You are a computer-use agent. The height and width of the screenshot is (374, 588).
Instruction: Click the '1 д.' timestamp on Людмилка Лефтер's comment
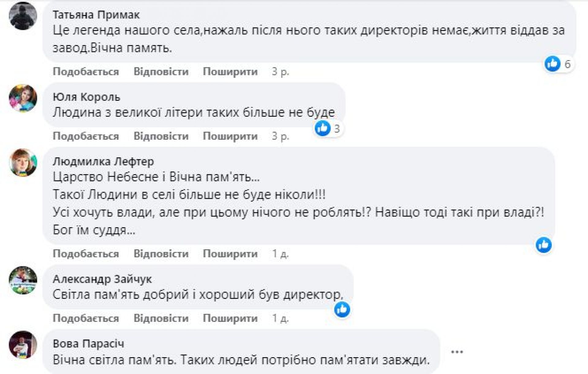click(280, 254)
